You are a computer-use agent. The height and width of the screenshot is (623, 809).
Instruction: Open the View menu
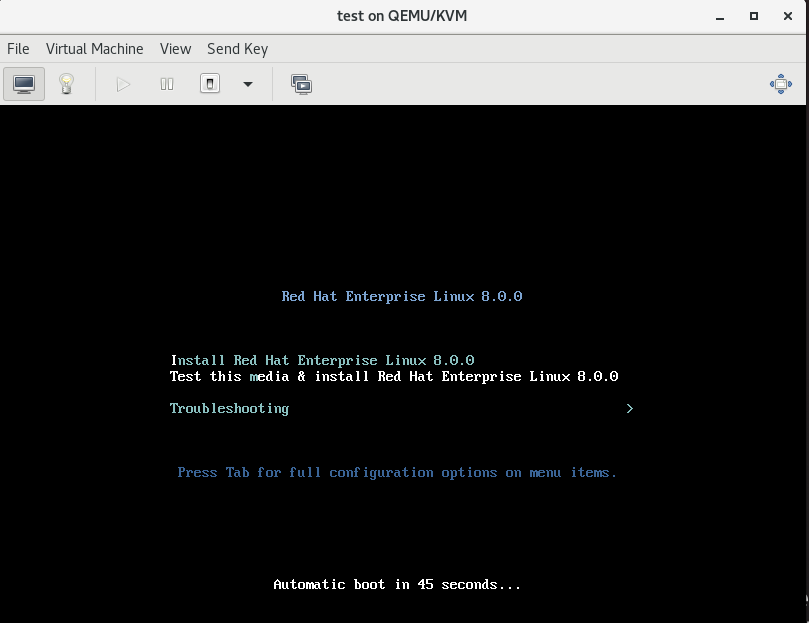tap(175, 49)
